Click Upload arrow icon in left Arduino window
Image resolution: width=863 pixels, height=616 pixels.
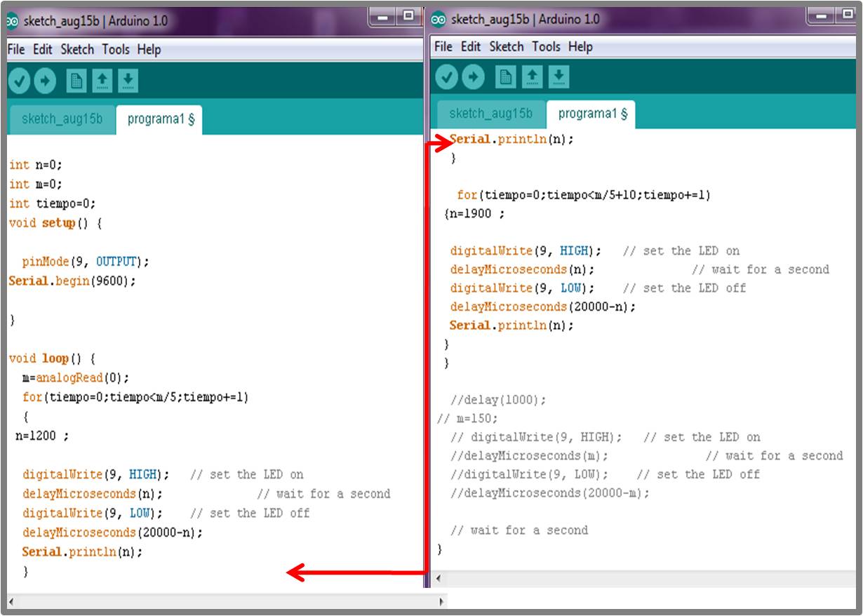point(44,82)
